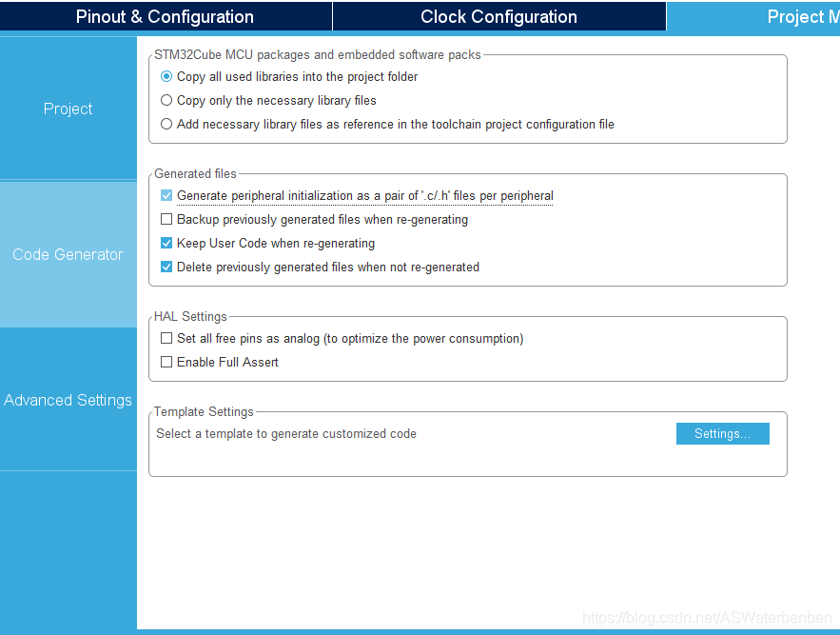Open the Advanced Settings side section

[x=68, y=400]
